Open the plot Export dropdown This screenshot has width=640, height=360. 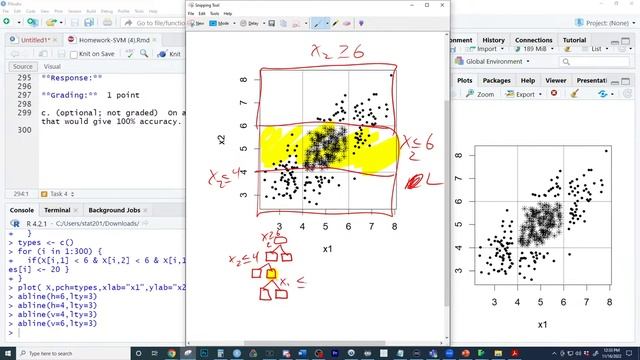point(524,94)
